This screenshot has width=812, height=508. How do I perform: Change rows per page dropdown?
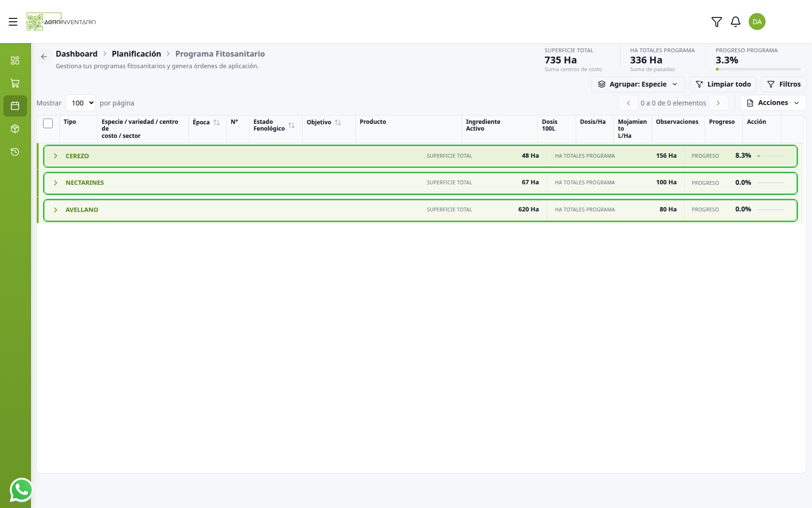[x=80, y=103]
